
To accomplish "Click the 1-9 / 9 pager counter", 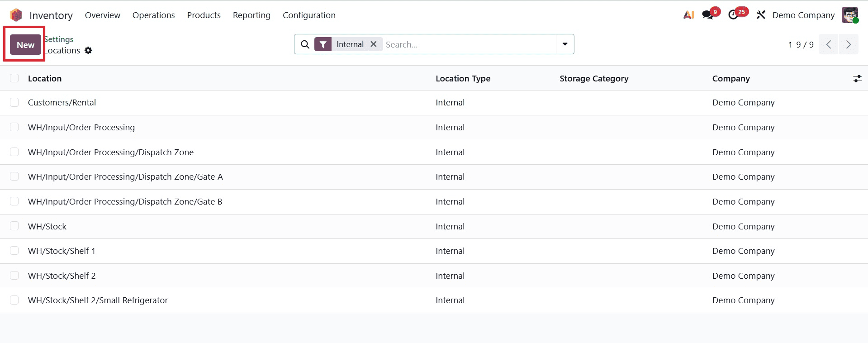I will (x=801, y=44).
